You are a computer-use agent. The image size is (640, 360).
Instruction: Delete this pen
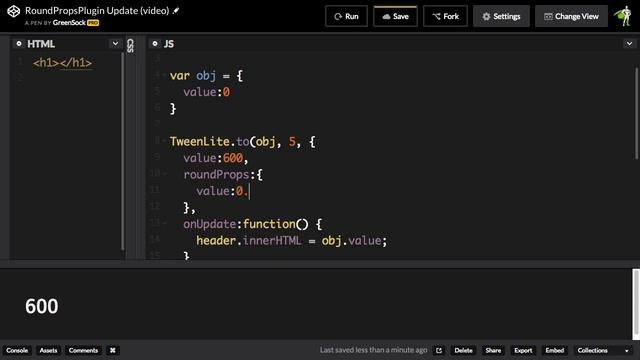[463, 350]
